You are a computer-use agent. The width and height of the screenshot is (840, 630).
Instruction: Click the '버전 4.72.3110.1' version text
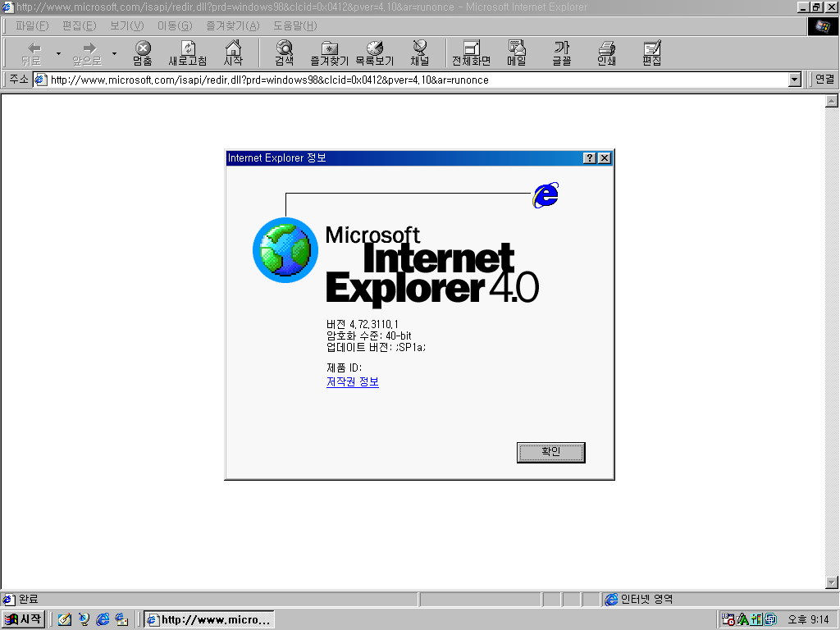[x=362, y=324]
